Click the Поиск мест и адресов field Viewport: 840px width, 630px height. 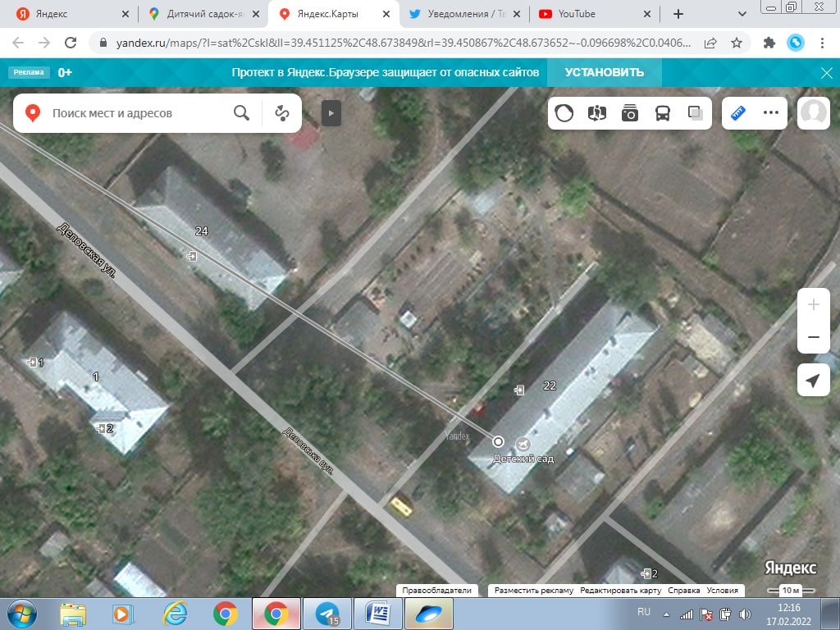[x=135, y=113]
